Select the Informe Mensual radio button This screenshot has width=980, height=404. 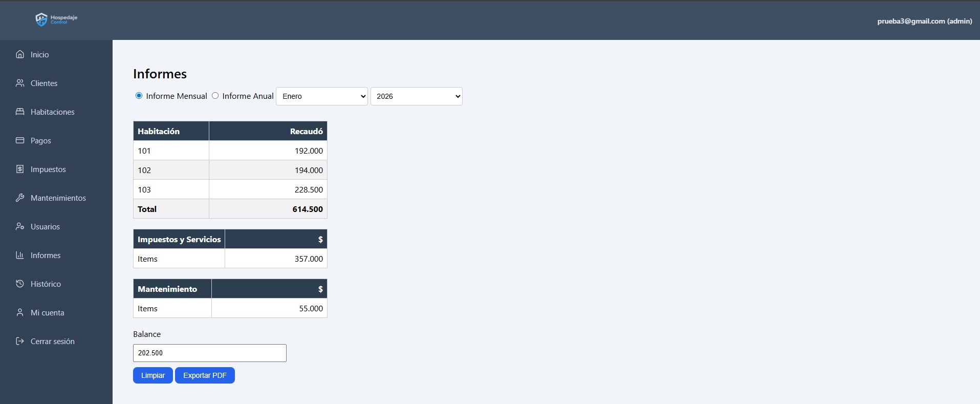click(139, 96)
